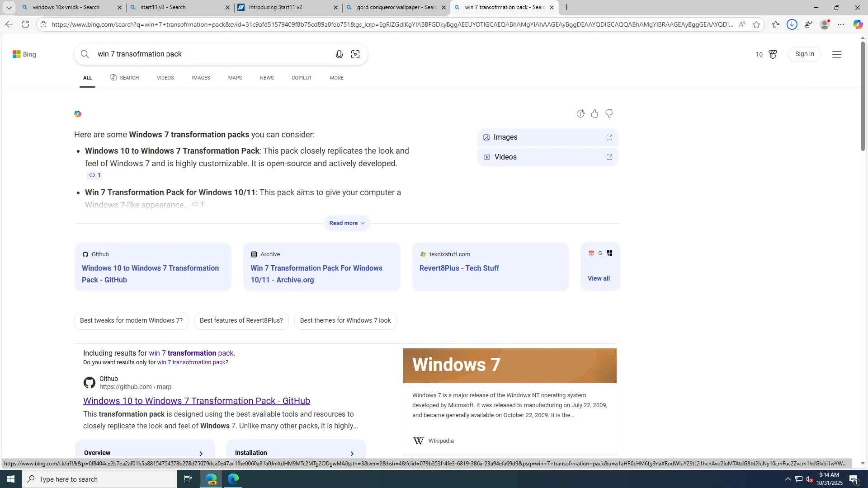The width and height of the screenshot is (868, 488).
Task: Expand the Read more section
Action: pyautogui.click(x=347, y=223)
